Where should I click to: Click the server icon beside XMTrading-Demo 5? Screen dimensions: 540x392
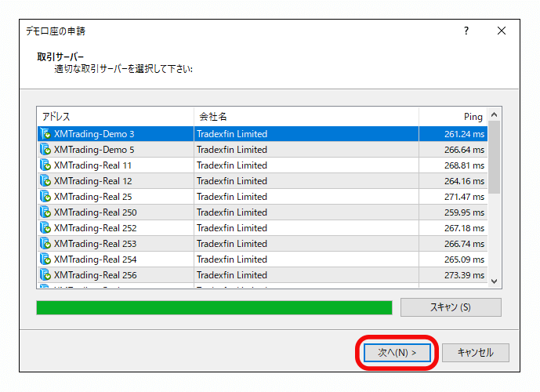click(45, 150)
